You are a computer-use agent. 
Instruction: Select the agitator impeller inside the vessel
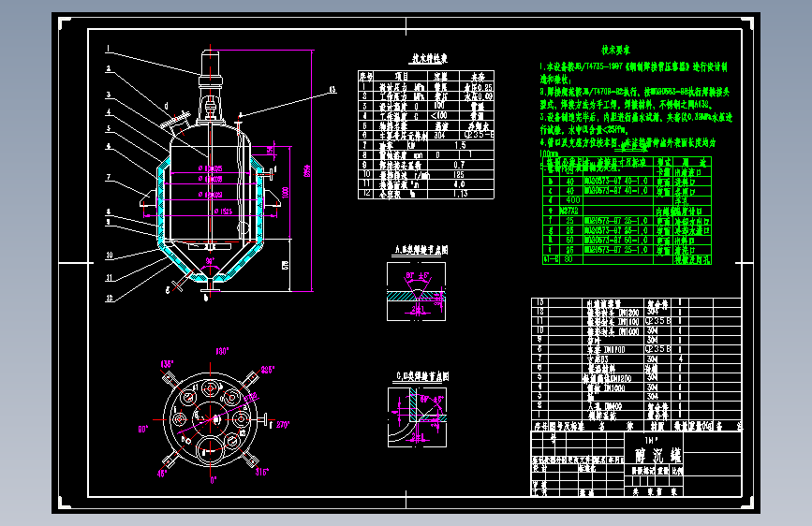pyautogui.click(x=210, y=246)
